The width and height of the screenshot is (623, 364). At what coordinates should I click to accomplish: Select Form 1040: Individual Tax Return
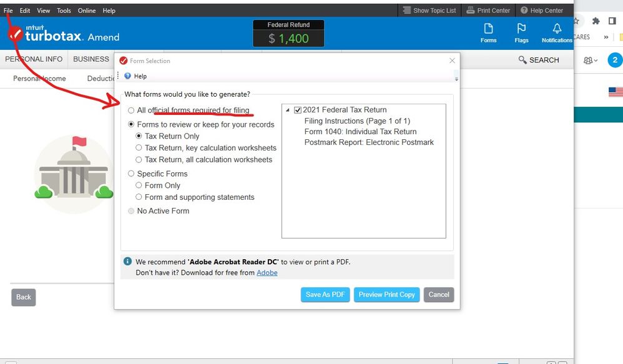tap(360, 132)
